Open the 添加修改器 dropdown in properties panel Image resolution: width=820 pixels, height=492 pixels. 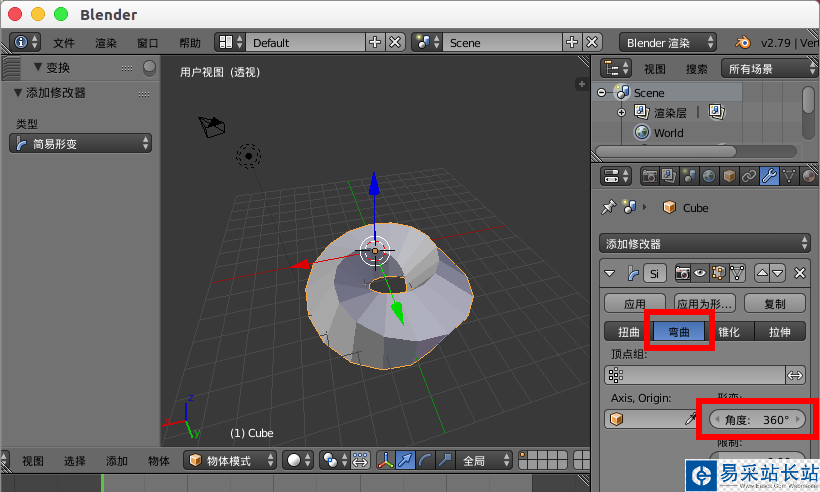(704, 244)
